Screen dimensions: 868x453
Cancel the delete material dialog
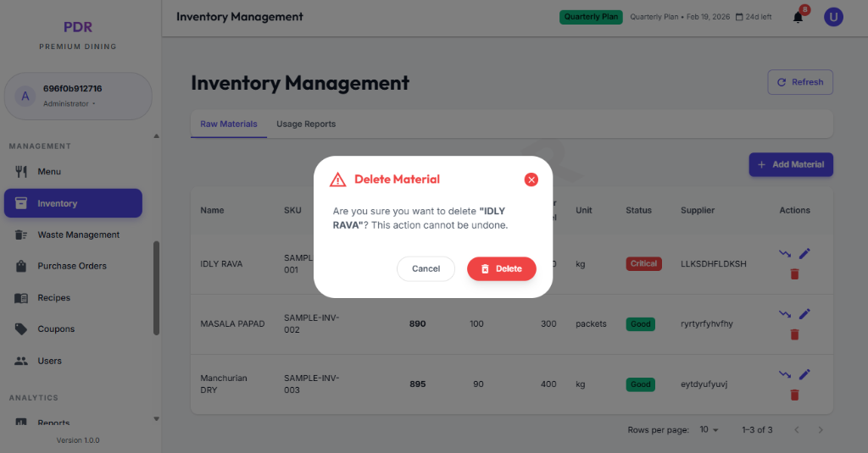pos(426,268)
